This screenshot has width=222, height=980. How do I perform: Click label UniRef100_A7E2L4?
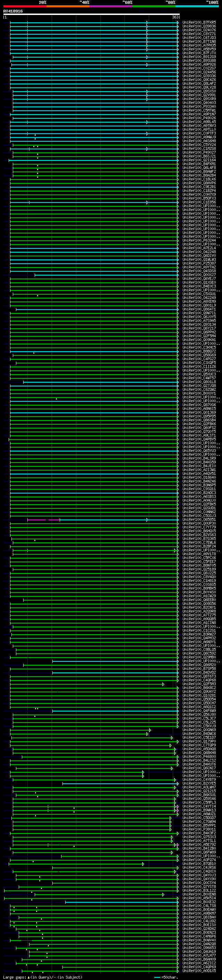point(199,248)
